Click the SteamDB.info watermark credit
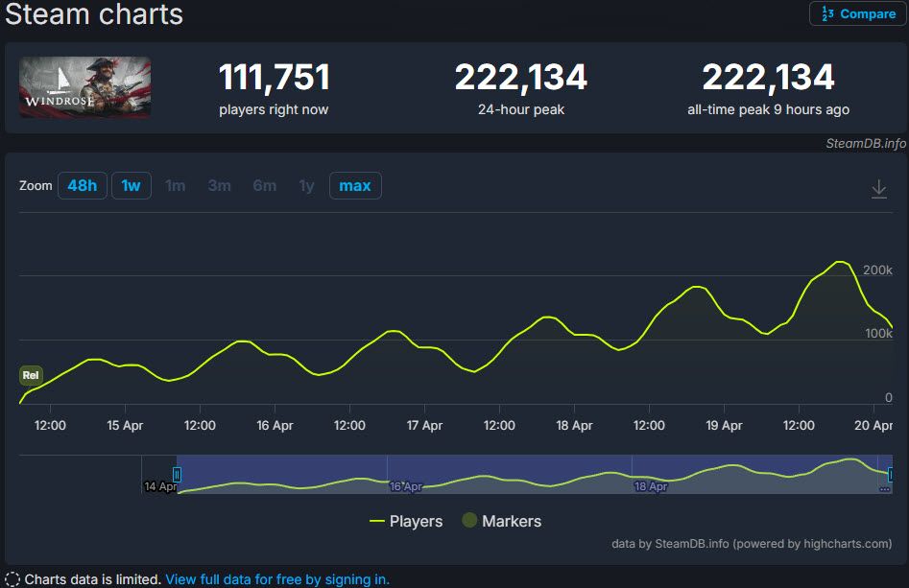 pyautogui.click(x=865, y=143)
